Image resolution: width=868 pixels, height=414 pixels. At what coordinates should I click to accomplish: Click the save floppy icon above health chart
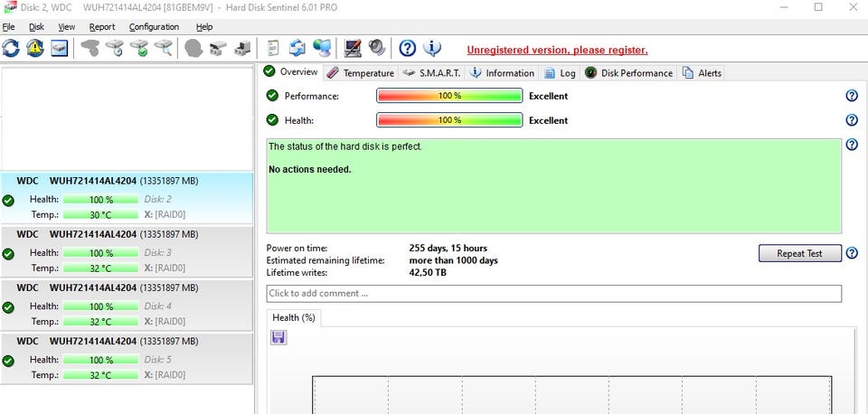point(278,337)
